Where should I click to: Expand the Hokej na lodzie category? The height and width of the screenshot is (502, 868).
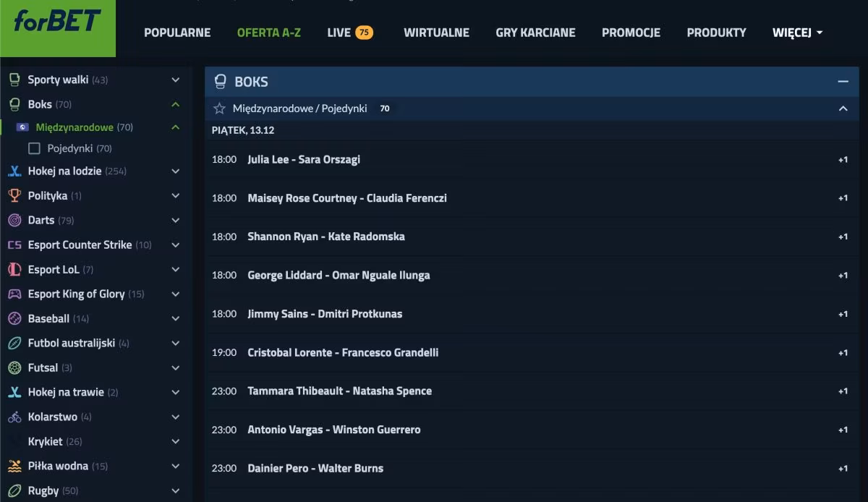click(x=175, y=171)
